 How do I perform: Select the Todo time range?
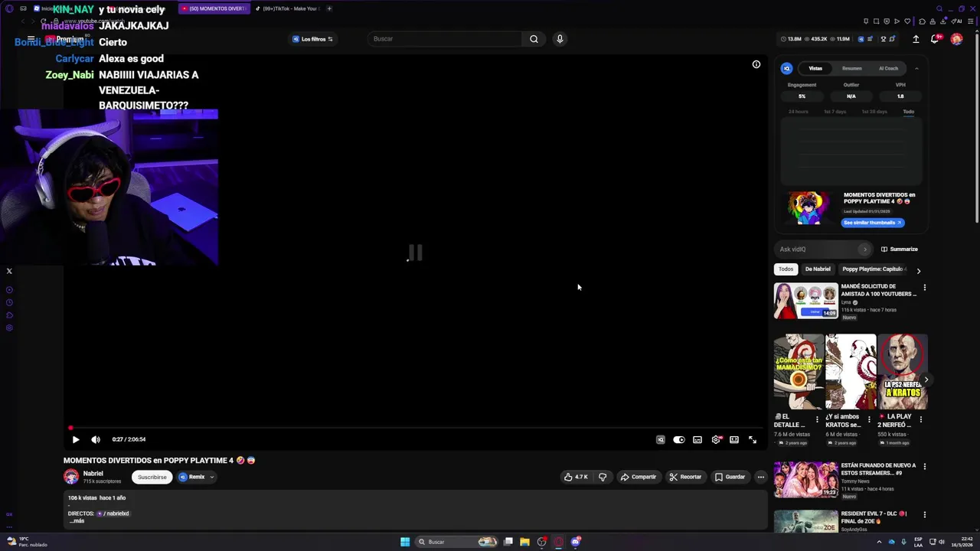[x=908, y=112]
